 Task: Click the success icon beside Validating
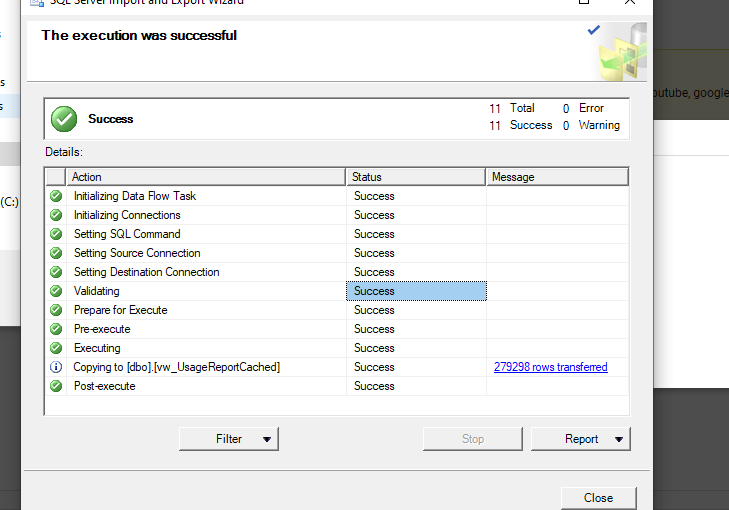(56, 291)
